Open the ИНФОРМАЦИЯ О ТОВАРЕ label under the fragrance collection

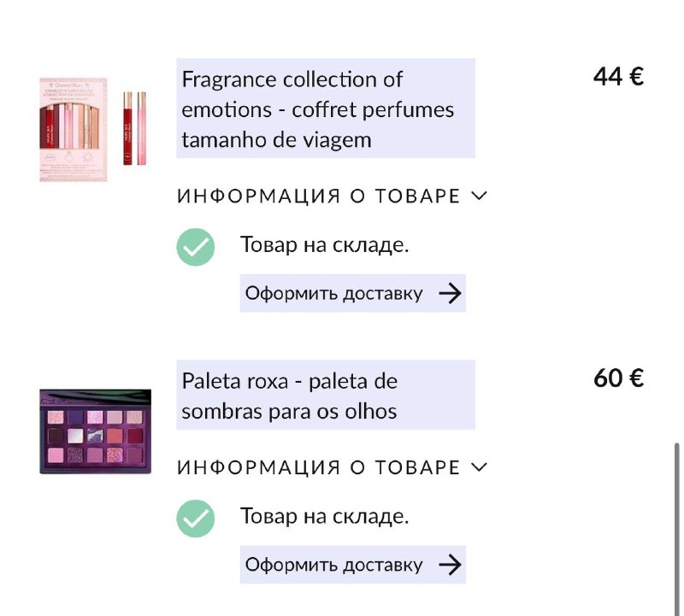click(x=318, y=197)
